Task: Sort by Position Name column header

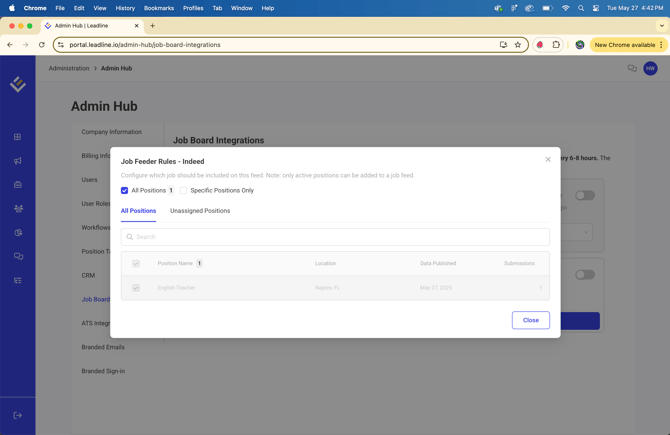Action: click(175, 263)
